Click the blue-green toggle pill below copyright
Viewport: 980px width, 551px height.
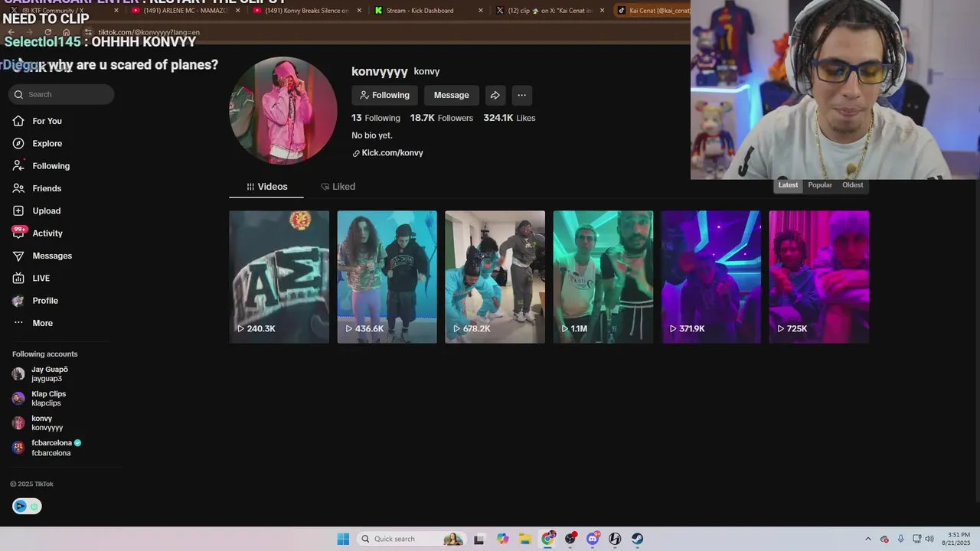pos(27,506)
